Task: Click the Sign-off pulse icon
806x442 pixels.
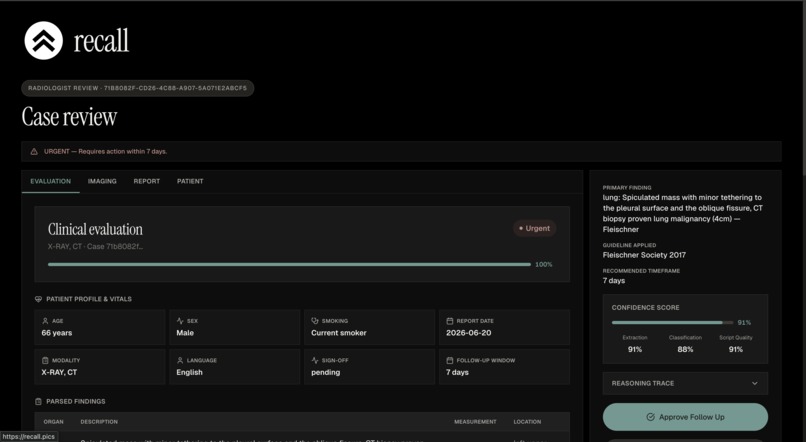Action: click(x=315, y=360)
